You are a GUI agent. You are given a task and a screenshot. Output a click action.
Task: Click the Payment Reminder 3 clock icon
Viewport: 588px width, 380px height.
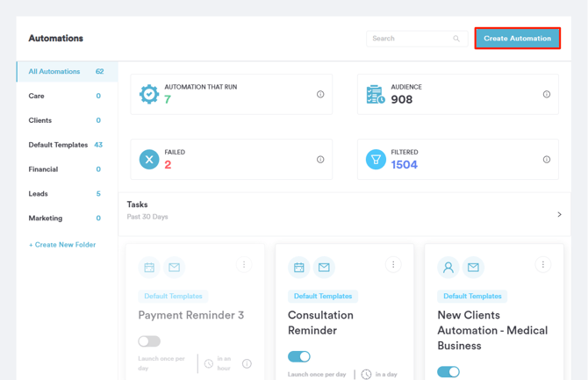[x=209, y=363]
